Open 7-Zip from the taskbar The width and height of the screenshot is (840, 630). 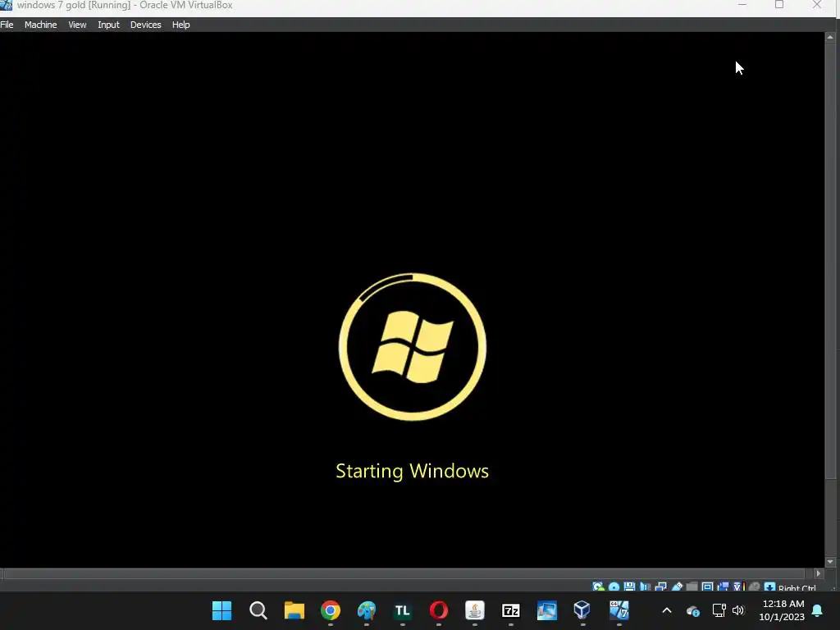[x=510, y=610]
